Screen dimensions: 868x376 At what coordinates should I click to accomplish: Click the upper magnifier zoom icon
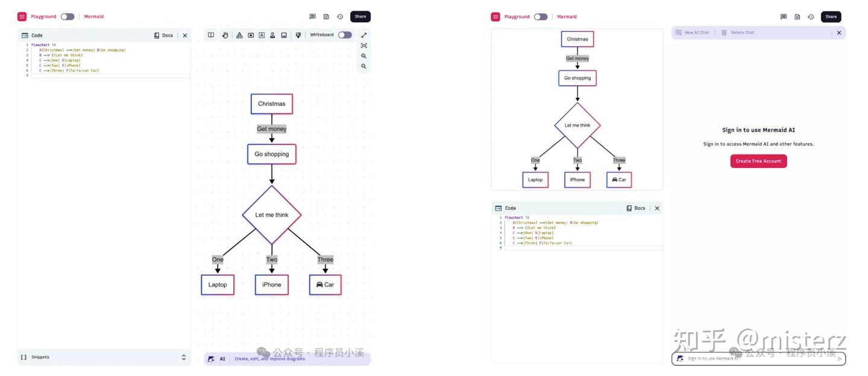pos(364,56)
